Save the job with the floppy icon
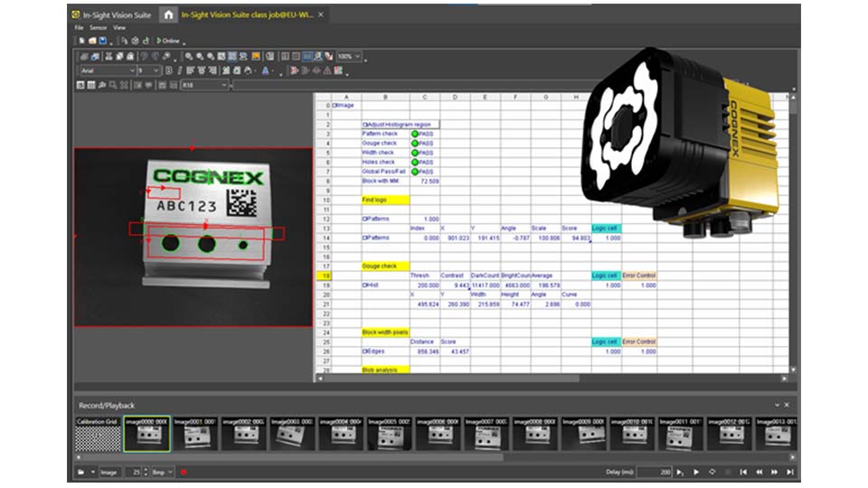This screenshot has height=488, width=868. click(102, 41)
